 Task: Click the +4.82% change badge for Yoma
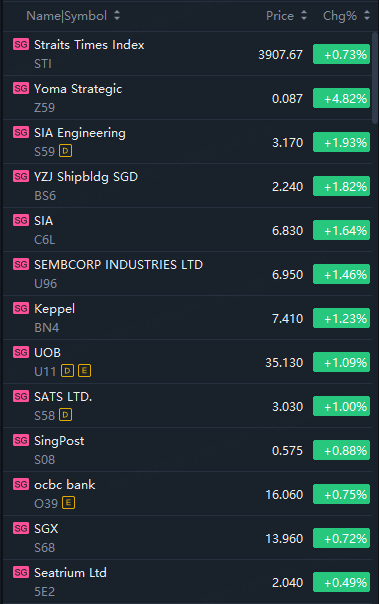342,98
